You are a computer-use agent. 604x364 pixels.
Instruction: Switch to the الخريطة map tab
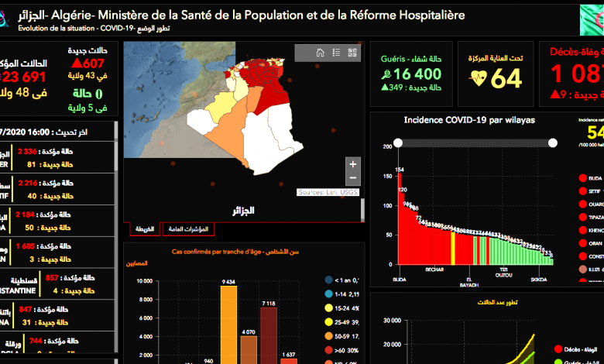pos(145,228)
